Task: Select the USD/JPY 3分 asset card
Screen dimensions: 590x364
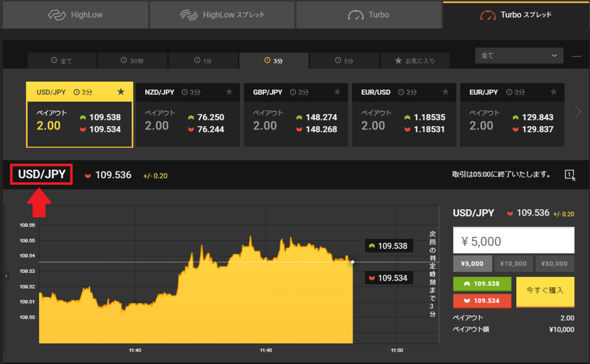Action: click(x=80, y=115)
